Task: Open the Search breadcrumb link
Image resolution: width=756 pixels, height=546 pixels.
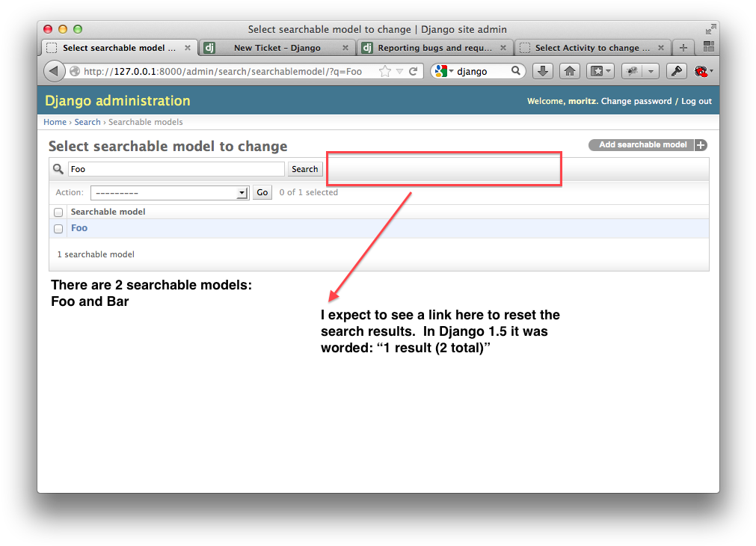Action: click(x=87, y=122)
